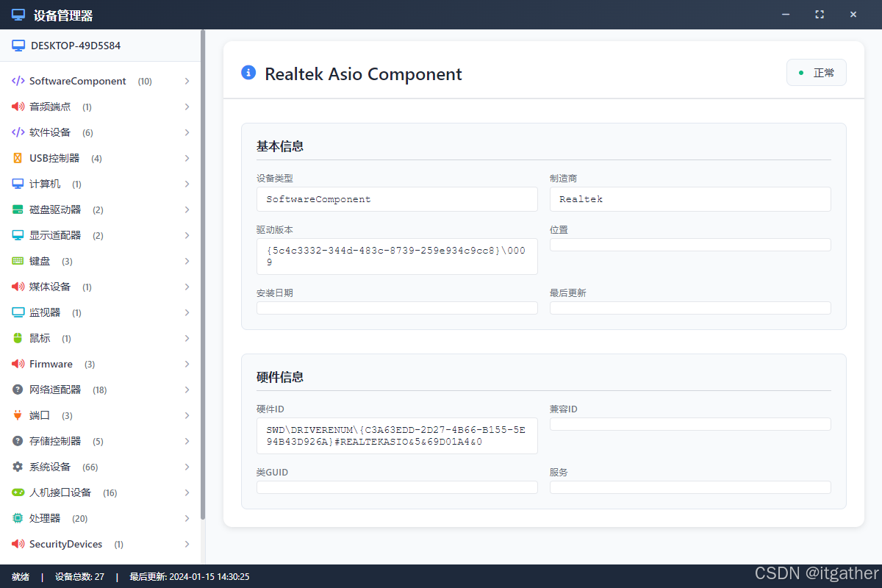Click the 硬件信息 section heading
The width and height of the screenshot is (882, 588).
click(280, 377)
